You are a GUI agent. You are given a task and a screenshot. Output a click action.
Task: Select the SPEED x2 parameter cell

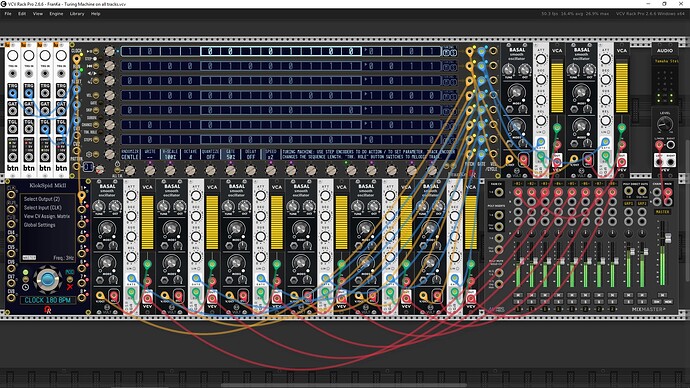pyautogui.click(x=271, y=154)
